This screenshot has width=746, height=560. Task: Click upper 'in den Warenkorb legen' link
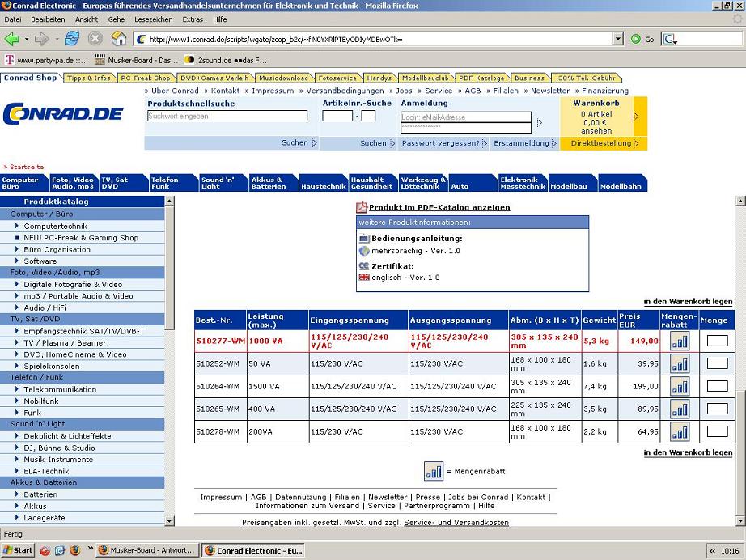(688, 301)
